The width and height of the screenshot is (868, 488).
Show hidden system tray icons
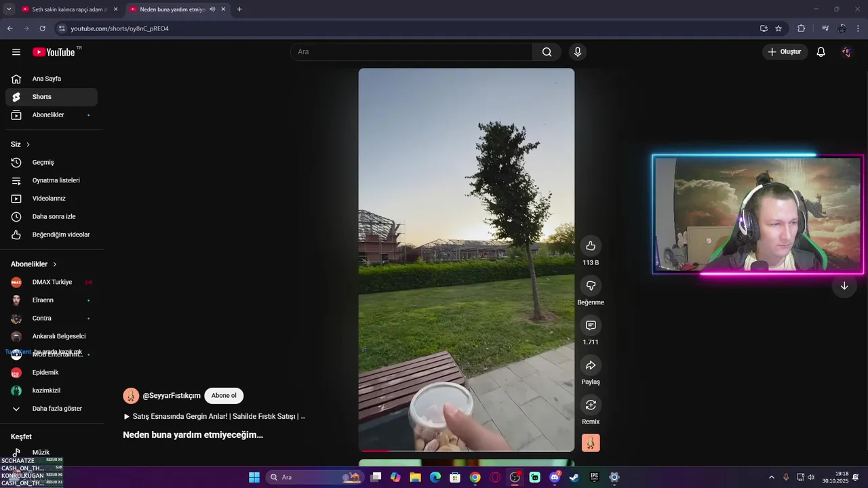point(771,477)
